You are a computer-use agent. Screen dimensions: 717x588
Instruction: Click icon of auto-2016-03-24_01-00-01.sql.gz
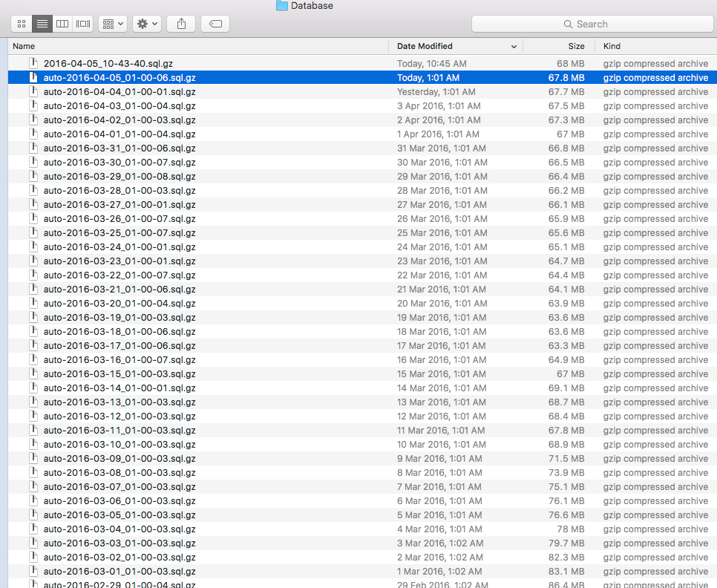[x=33, y=247]
